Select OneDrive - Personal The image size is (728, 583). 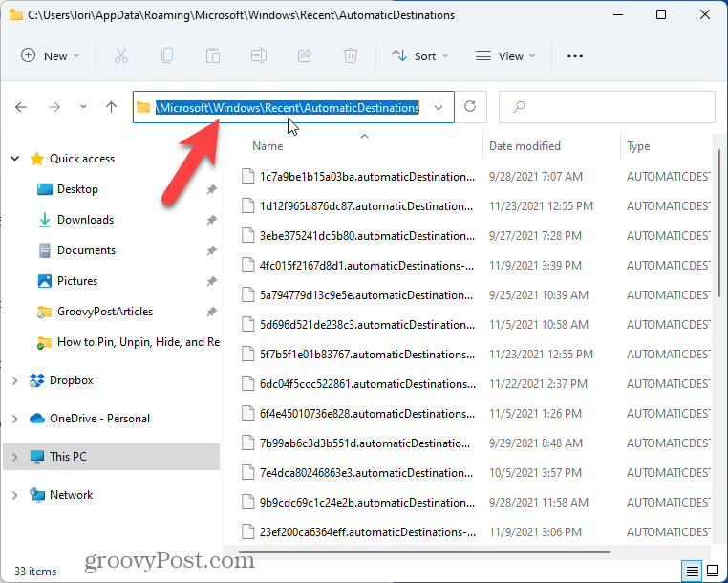coord(99,419)
